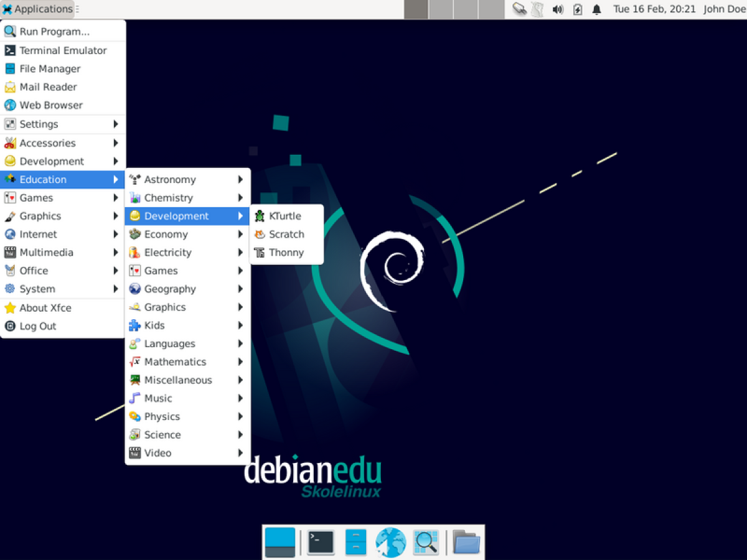Expand the Settings submenu arrow
747x560 pixels.
pyautogui.click(x=116, y=124)
